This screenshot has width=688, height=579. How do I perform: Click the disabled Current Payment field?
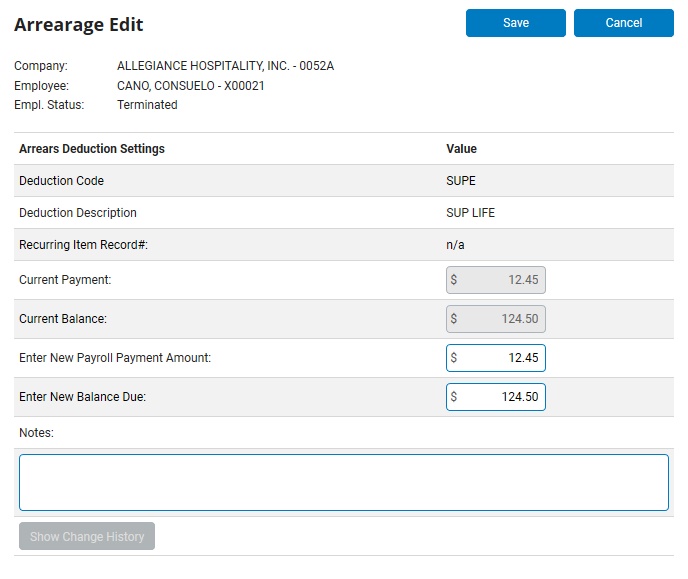496,280
